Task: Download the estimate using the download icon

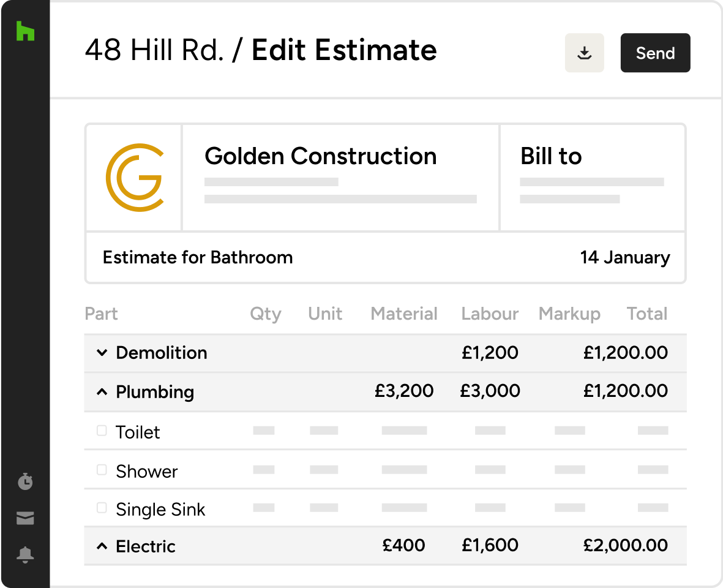Action: pyautogui.click(x=584, y=53)
